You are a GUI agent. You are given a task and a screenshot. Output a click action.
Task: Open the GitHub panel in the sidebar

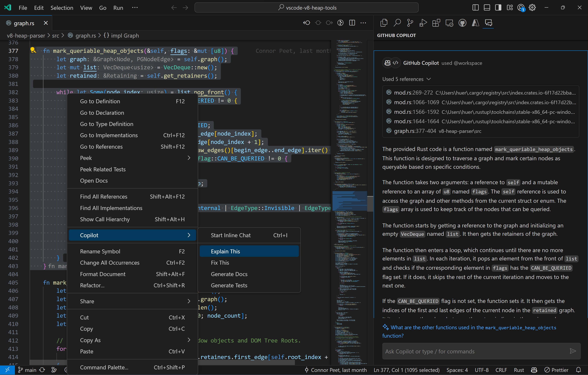pos(462,23)
